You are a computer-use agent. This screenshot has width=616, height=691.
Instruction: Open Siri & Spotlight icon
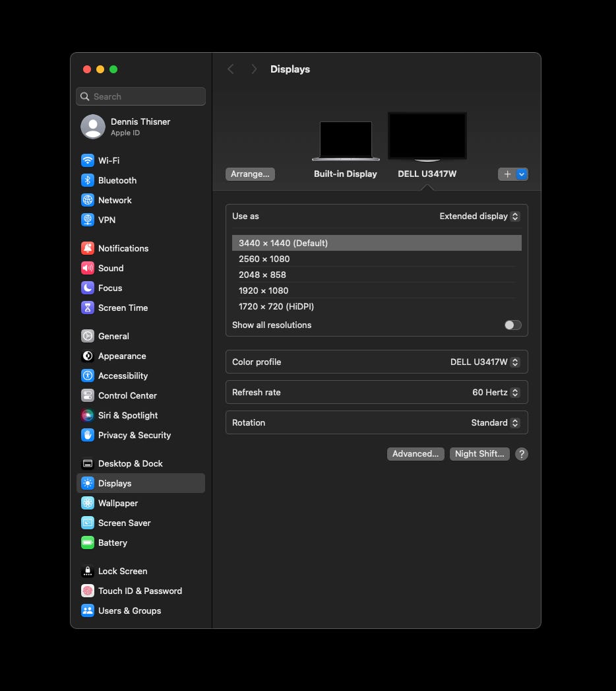tap(88, 415)
